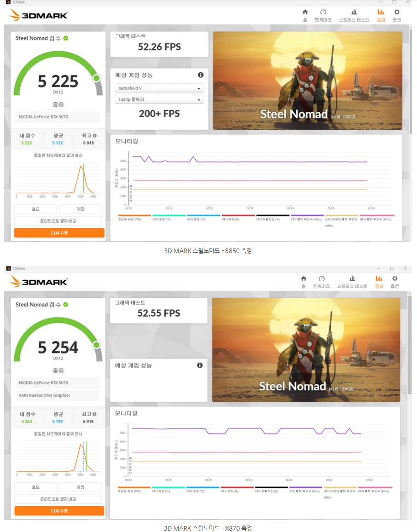
Task: Click 온라인으로 결과 비교 in the 5 254 window
Action: pos(58,499)
